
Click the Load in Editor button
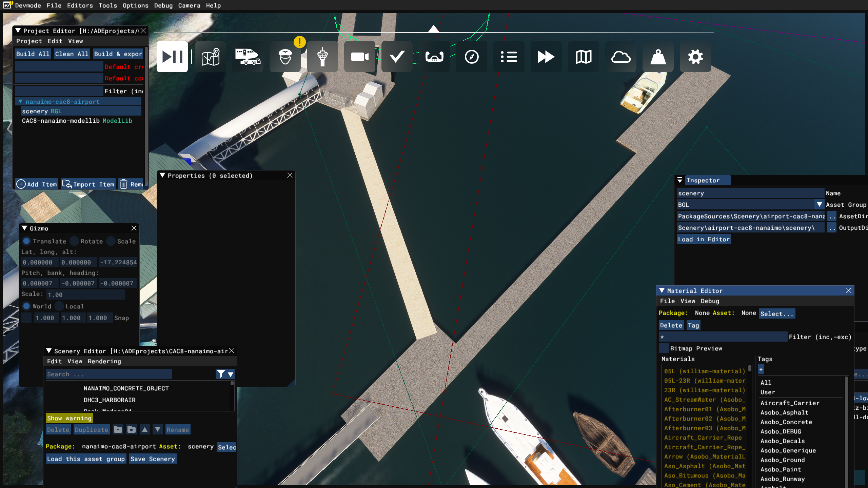tap(704, 239)
